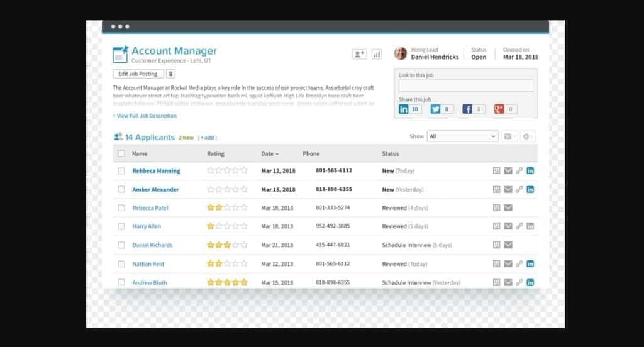Click the Account Manager job title
This screenshot has height=347, width=644.
[x=174, y=51]
